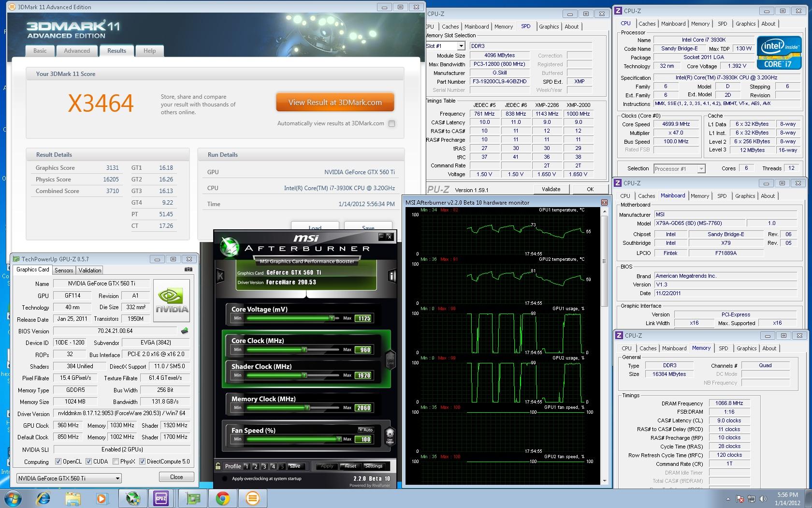Toggle the CUDA checkbox in GPU-Z

(88, 462)
